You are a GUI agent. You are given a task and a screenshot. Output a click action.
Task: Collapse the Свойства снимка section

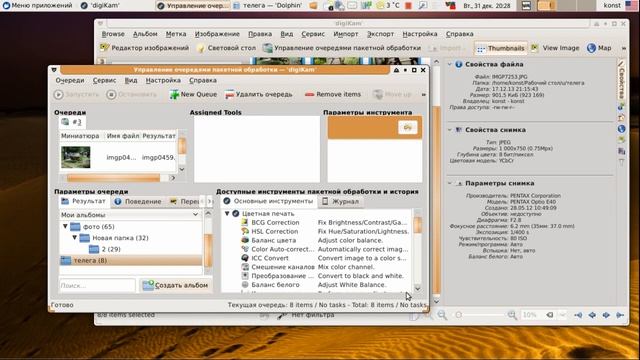tap(450, 130)
